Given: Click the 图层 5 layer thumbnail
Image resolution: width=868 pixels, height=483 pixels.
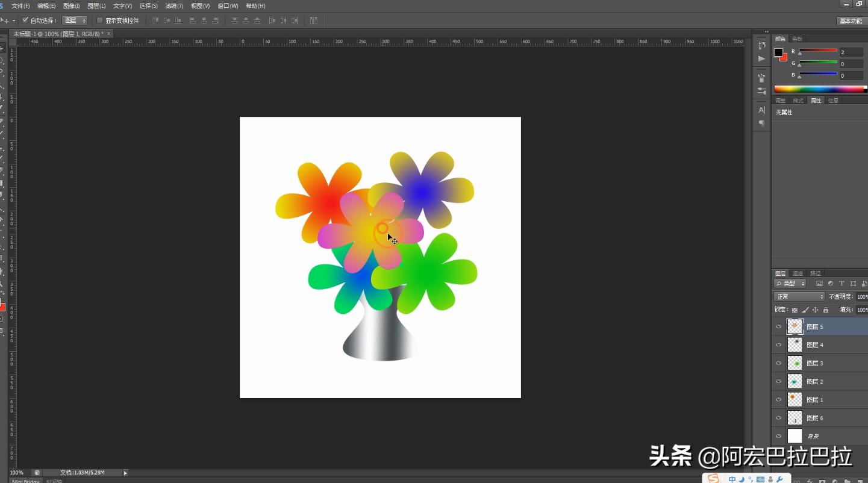Looking at the screenshot, I should click(795, 326).
